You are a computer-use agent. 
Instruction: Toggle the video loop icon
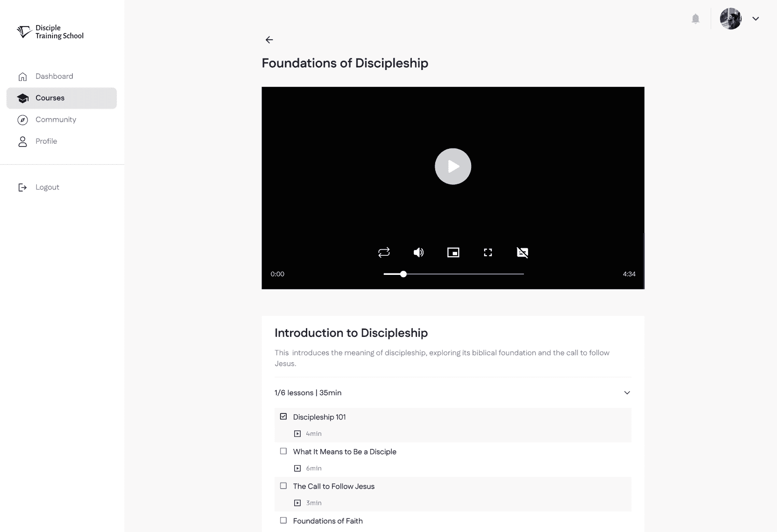[384, 252]
